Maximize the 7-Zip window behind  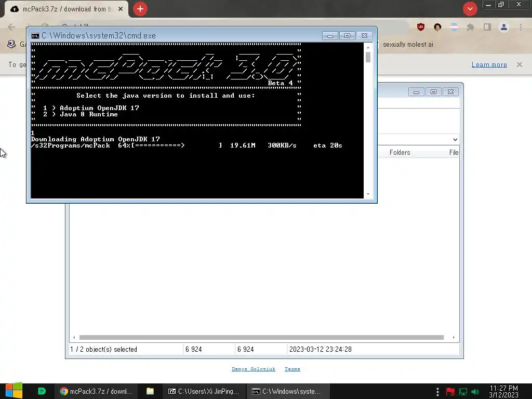[433, 92]
